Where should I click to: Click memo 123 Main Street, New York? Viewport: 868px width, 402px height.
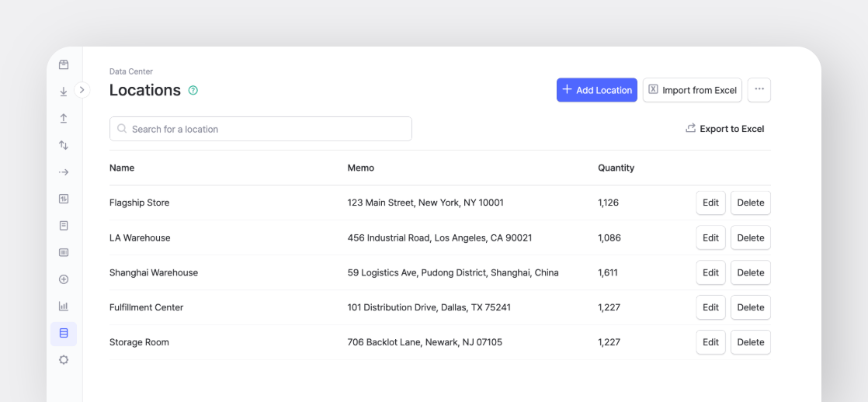(425, 203)
